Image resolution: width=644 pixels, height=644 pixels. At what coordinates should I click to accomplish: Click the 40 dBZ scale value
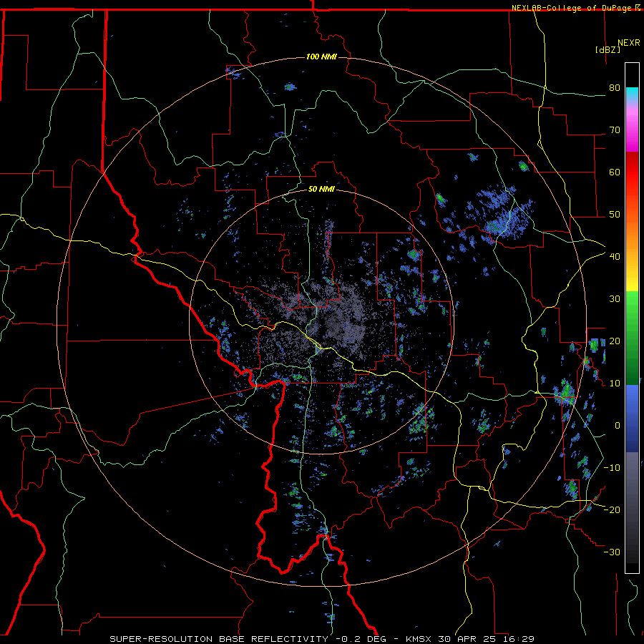615,256
